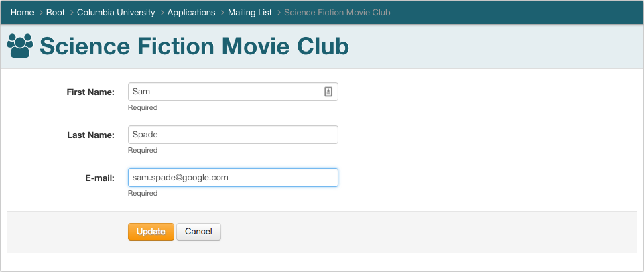This screenshot has height=272, width=644.
Task: Click the Science Fiction Movie Club heading
Action: click(194, 46)
